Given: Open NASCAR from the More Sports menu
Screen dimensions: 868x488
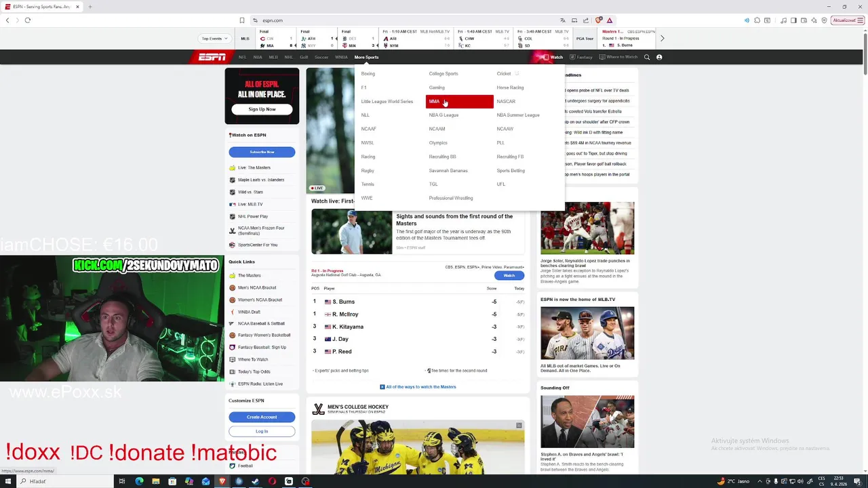Looking at the screenshot, I should pos(506,102).
